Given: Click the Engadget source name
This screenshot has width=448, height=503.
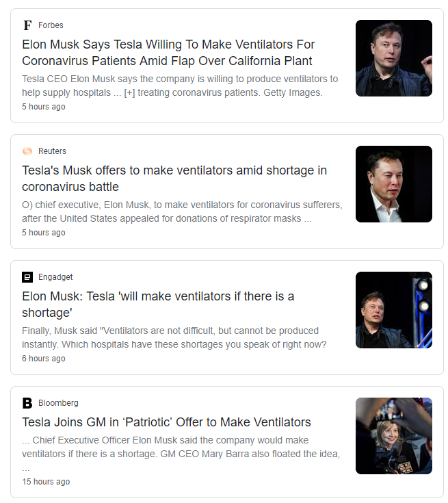Looking at the screenshot, I should pos(55,277).
